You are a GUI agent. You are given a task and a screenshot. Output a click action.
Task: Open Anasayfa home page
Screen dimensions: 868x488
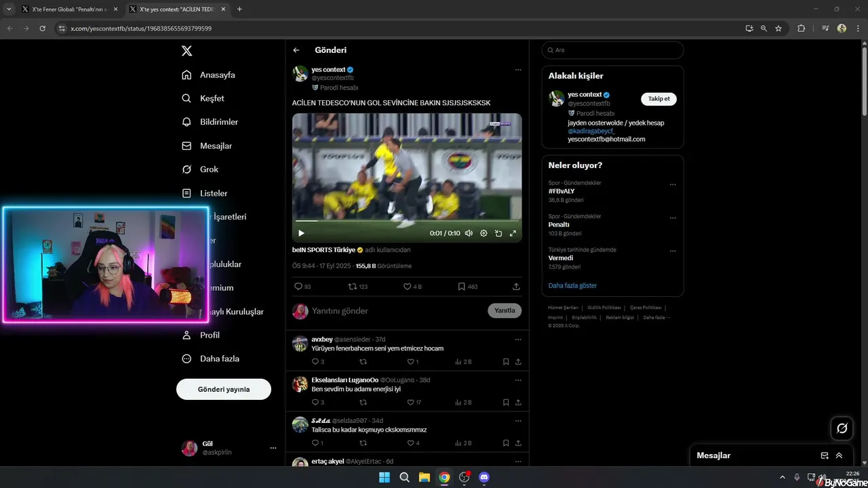[x=209, y=75]
